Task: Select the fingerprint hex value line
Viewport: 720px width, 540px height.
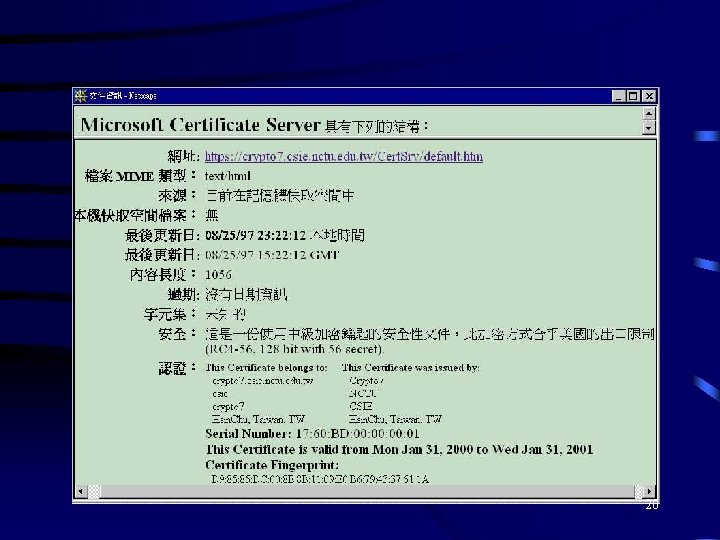Action: tap(320, 479)
